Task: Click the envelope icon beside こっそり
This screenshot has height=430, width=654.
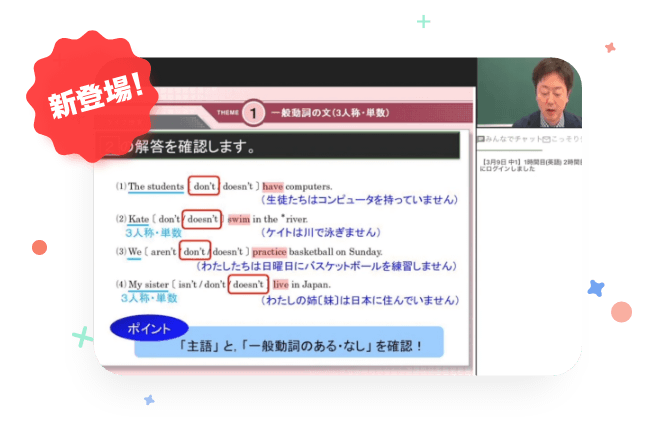Action: 547,139
